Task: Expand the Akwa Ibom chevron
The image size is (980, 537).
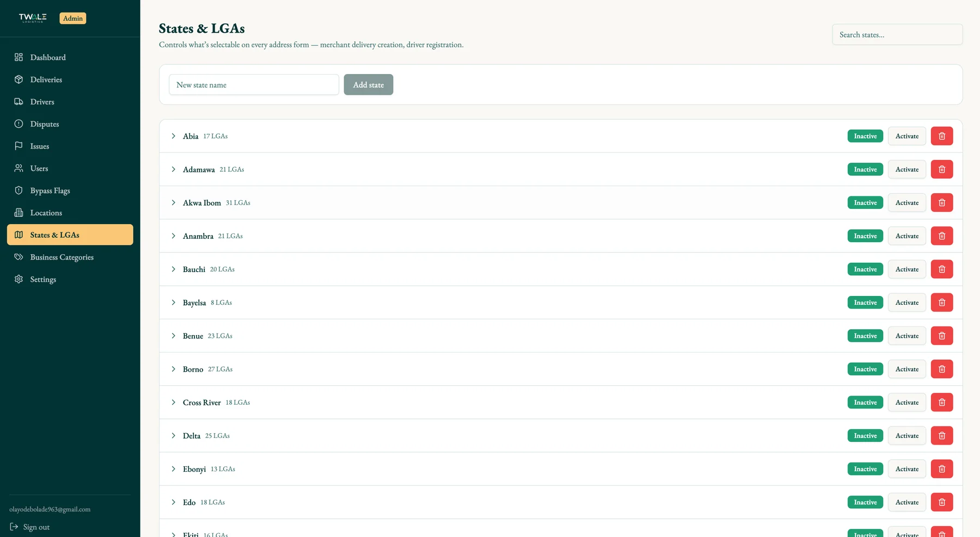Action: (x=173, y=202)
